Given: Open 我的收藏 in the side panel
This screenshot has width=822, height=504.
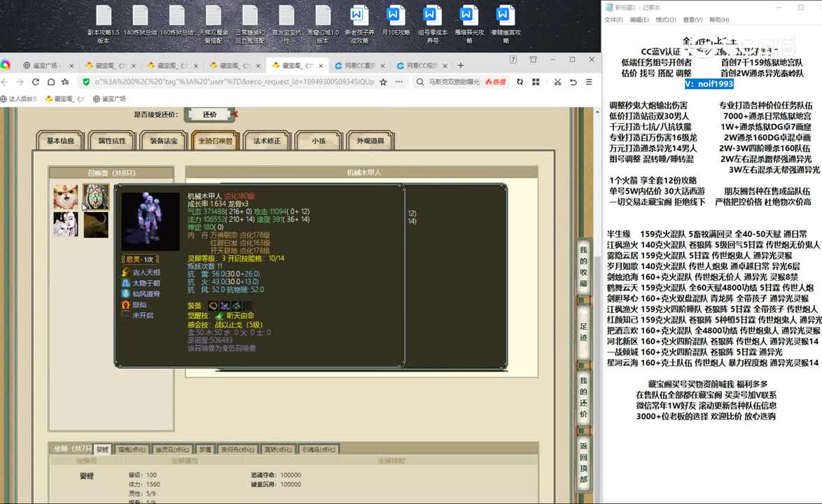Looking at the screenshot, I should [583, 266].
